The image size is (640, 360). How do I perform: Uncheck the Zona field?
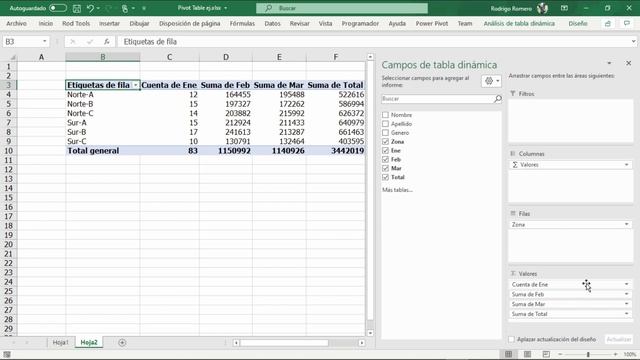[x=385, y=142]
